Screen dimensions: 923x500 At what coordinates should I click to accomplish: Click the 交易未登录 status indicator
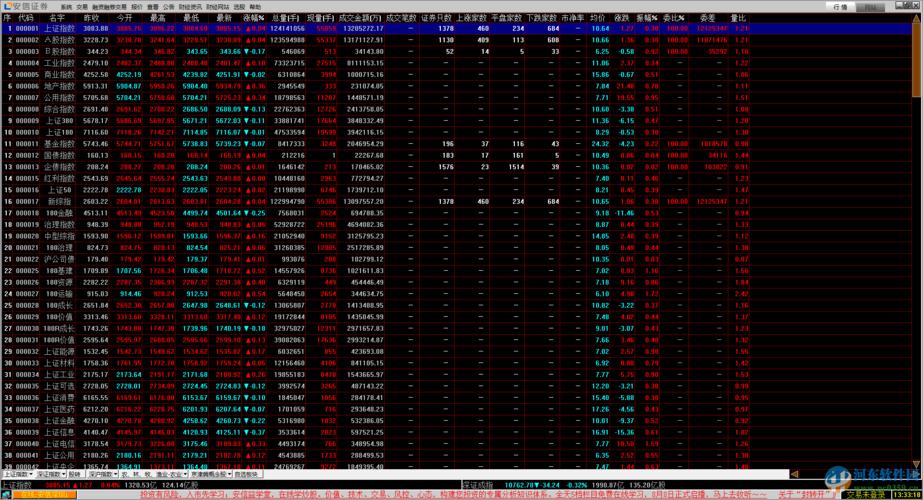coord(866,495)
